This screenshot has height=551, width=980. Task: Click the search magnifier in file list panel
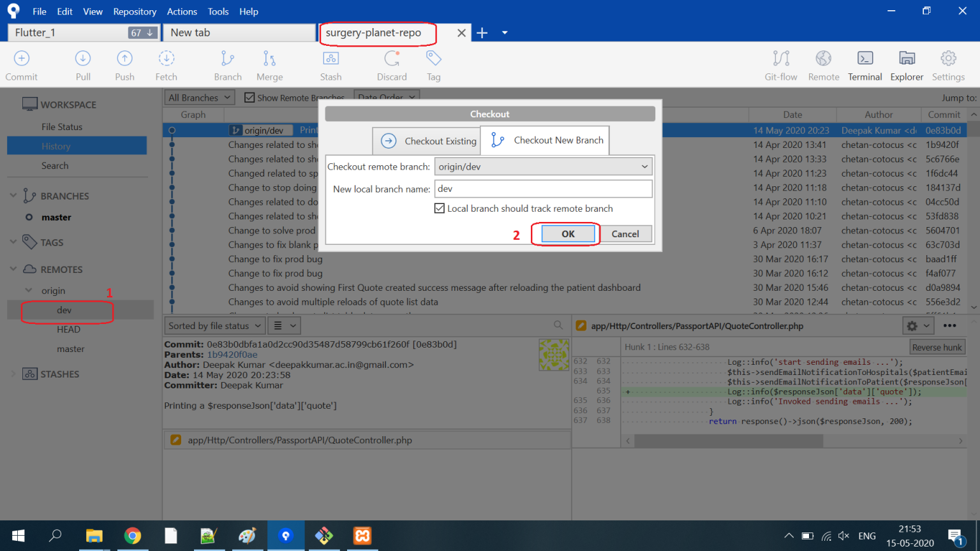click(x=558, y=325)
